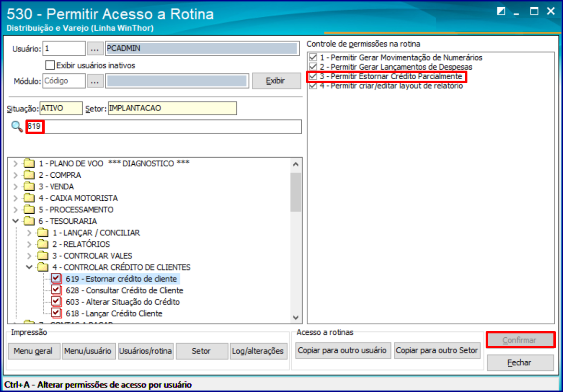This screenshot has height=392, width=563.
Task: Click the CONTROLAR VALES folder icon
Action: (43, 256)
